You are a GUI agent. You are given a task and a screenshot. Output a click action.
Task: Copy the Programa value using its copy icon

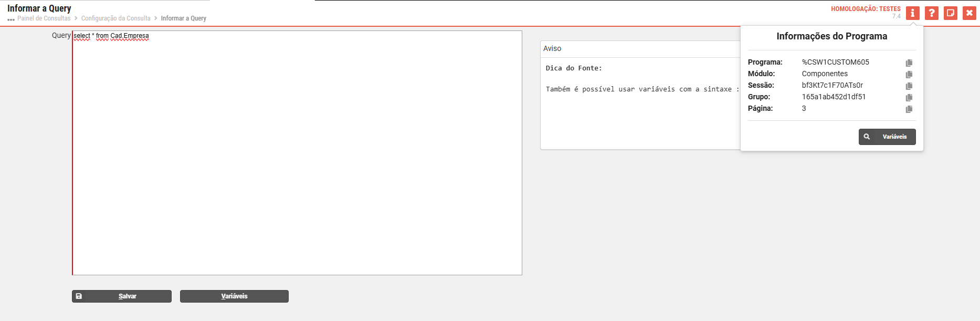[x=909, y=63]
